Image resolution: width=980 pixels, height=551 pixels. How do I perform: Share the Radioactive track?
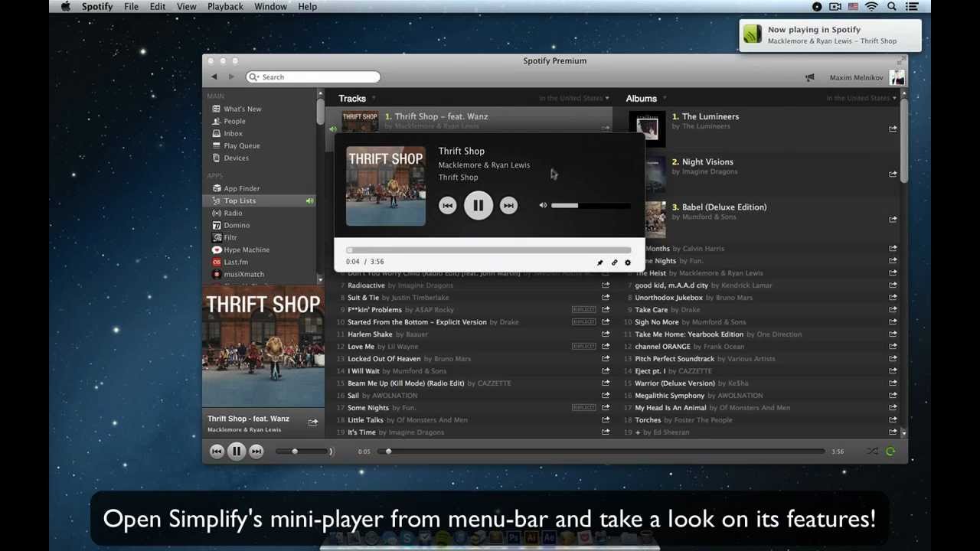[606, 285]
